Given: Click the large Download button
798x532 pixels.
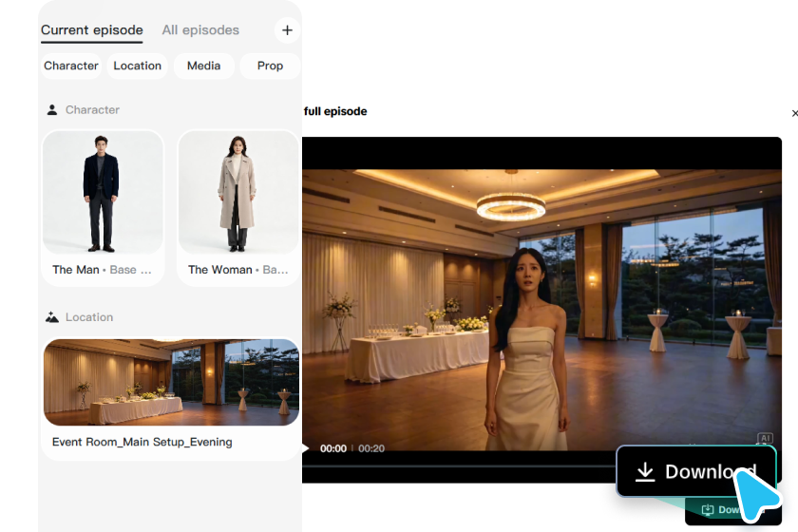Looking at the screenshot, I should (x=695, y=471).
